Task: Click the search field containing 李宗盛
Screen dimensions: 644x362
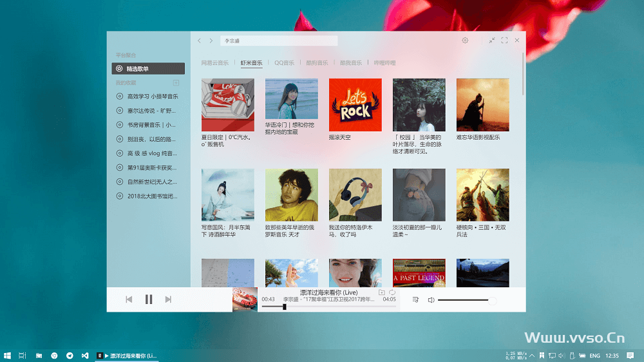Action: pos(278,41)
